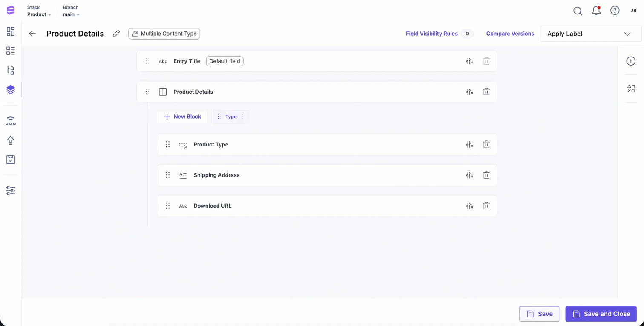
Task: Expand the Apply Label dropdown
Action: tap(590, 34)
